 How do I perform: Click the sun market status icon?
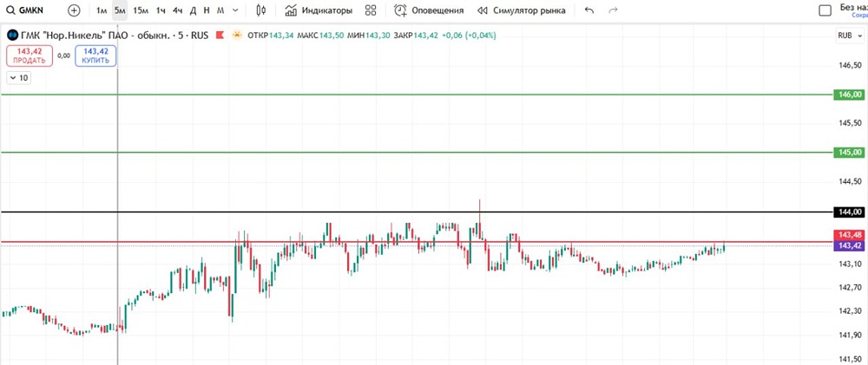(237, 36)
